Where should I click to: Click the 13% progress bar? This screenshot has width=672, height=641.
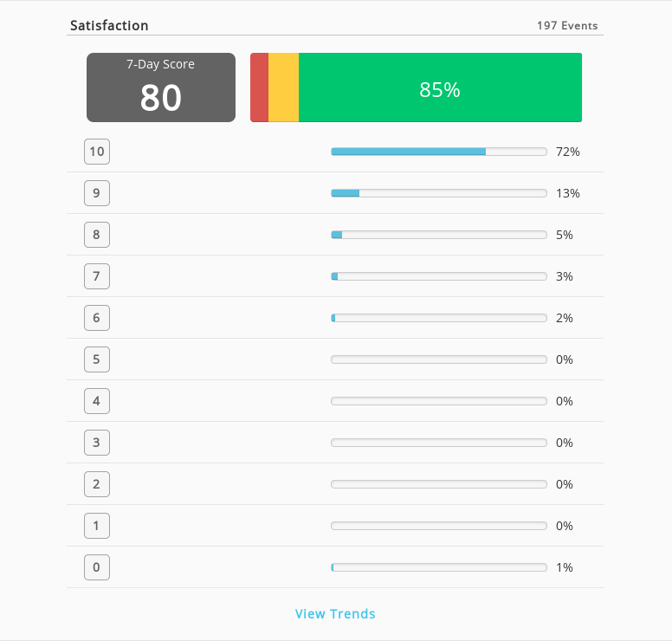pyautogui.click(x=439, y=193)
